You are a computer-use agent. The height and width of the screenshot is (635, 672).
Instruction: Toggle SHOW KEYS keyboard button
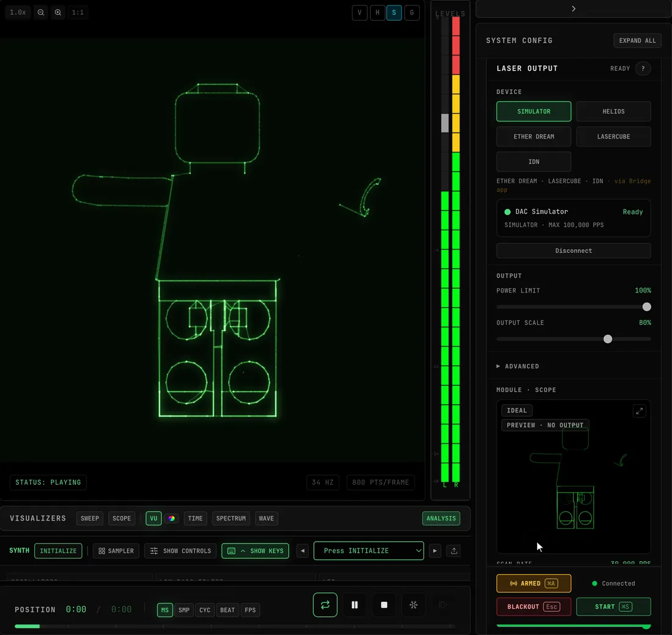(255, 551)
